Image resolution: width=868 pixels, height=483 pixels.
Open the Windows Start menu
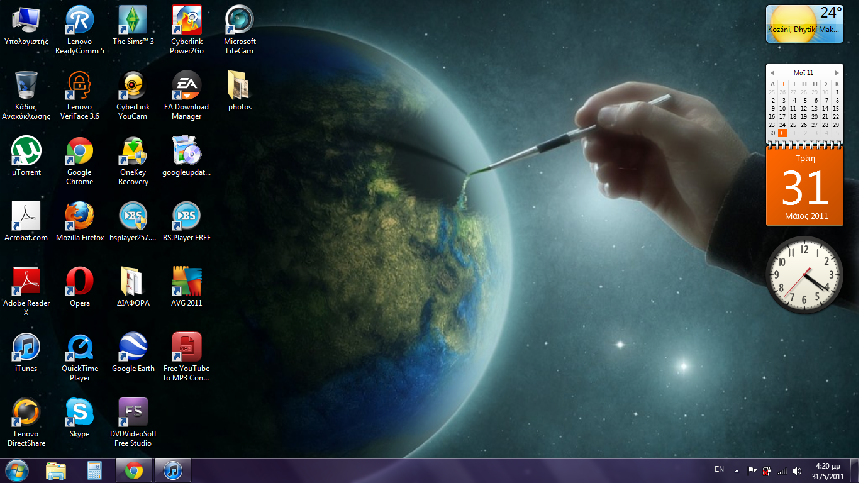[x=16, y=470]
